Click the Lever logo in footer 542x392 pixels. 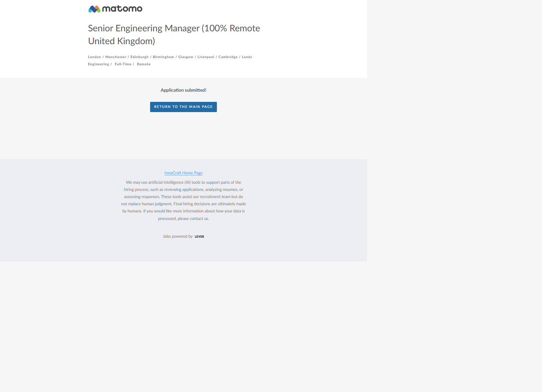(199, 237)
